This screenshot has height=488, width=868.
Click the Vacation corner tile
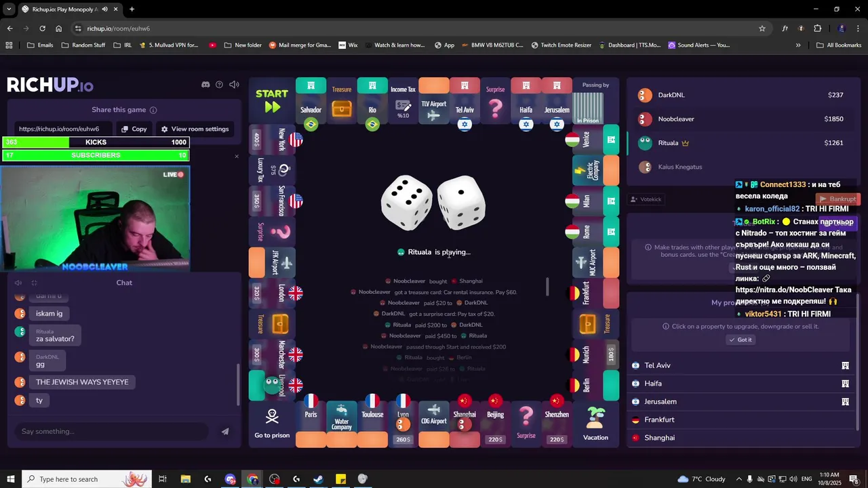pyautogui.click(x=596, y=424)
